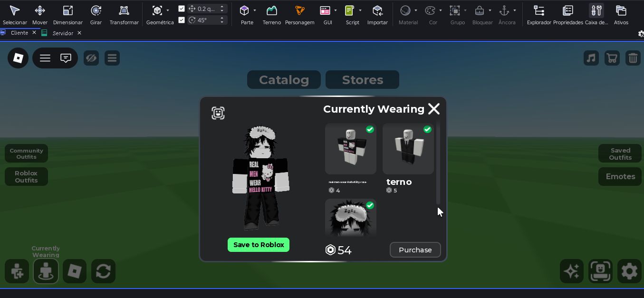This screenshot has height=298, width=644.
Task: Expand the Parte dropdown arrow
Action: click(255, 10)
